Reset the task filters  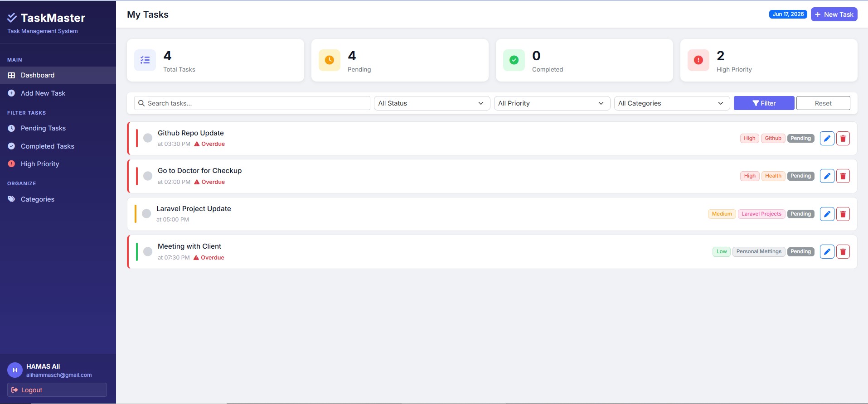823,103
